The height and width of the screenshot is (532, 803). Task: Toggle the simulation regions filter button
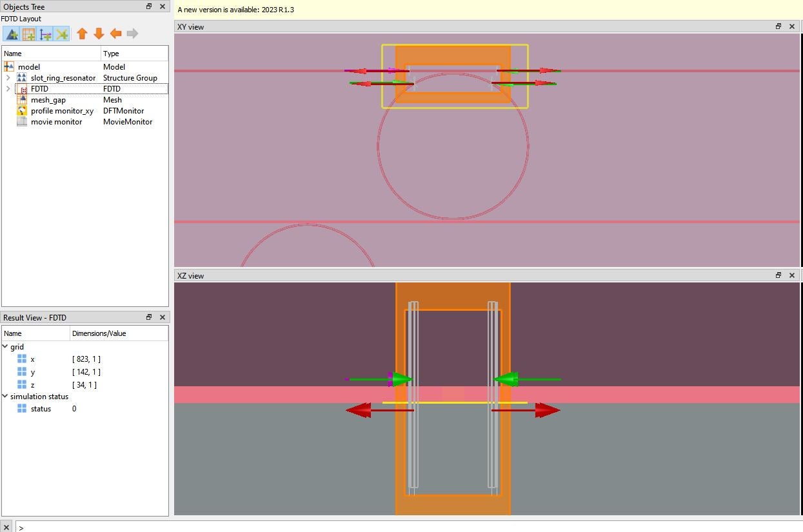click(28, 34)
